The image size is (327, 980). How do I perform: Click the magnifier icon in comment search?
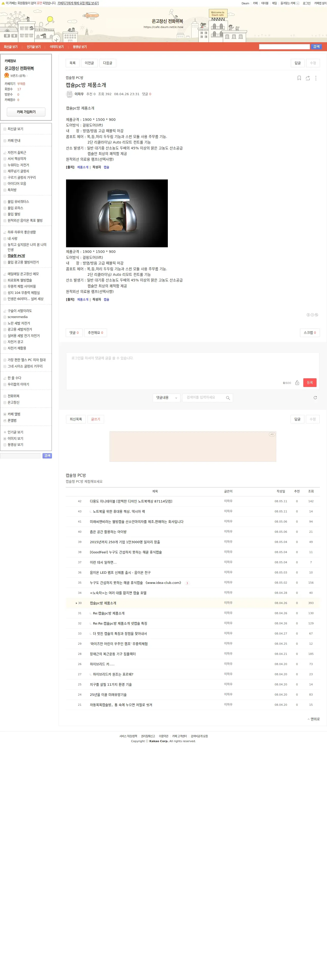pyautogui.click(x=228, y=398)
